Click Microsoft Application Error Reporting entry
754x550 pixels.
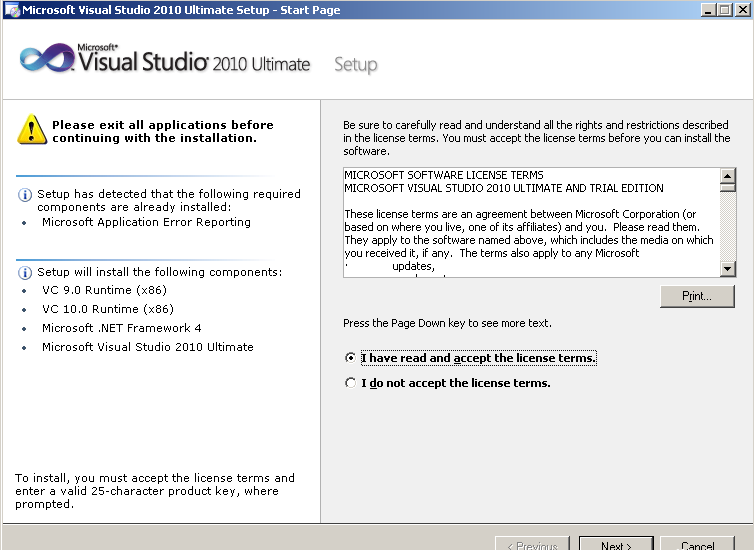(146, 222)
